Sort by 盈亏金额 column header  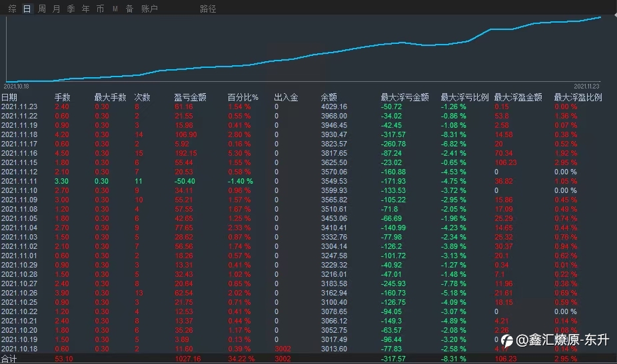click(x=191, y=97)
